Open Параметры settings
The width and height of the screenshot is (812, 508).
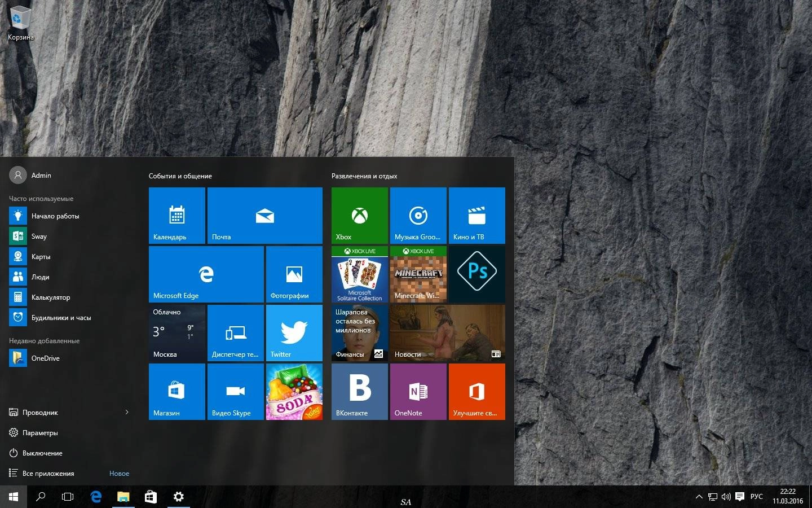[x=70, y=433]
